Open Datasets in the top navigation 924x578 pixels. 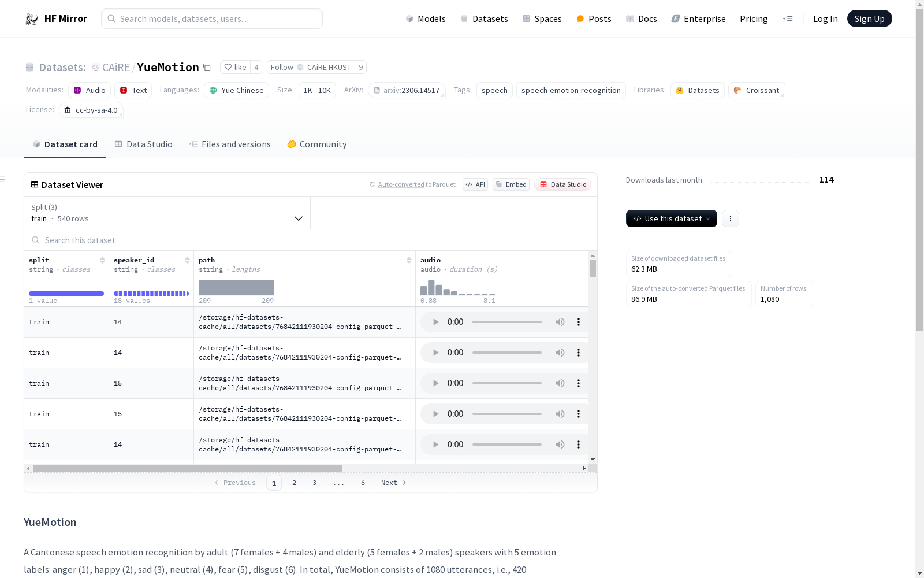pos(484,18)
